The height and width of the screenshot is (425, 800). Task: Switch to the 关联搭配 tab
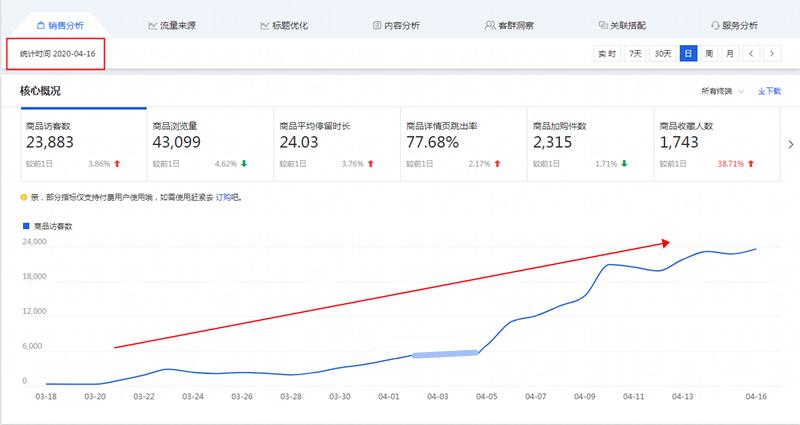(x=621, y=25)
